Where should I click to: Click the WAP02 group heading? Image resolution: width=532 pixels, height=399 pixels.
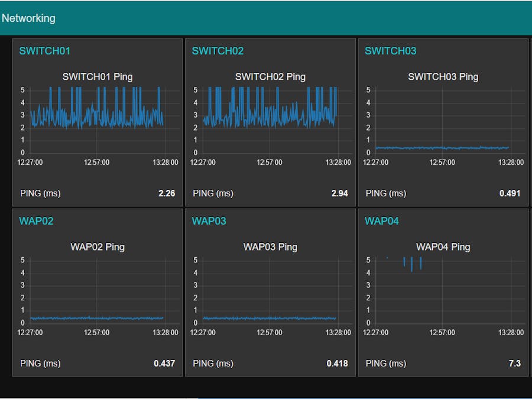36,221
